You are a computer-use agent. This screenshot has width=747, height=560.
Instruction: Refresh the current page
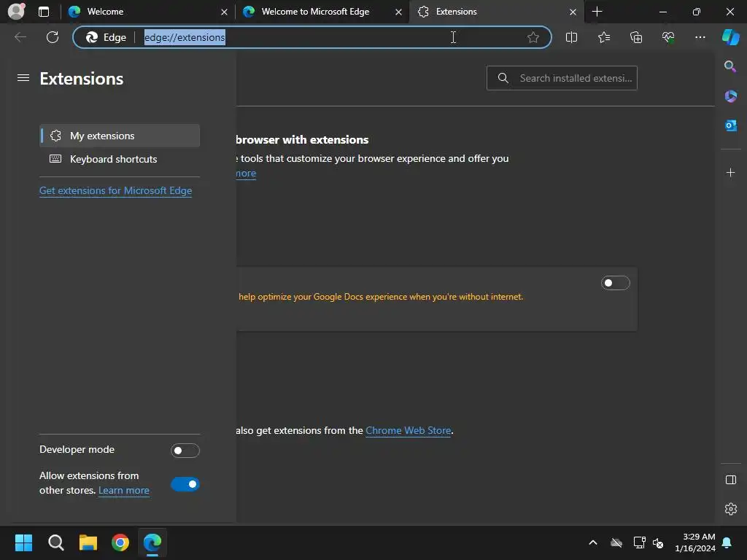tap(53, 37)
